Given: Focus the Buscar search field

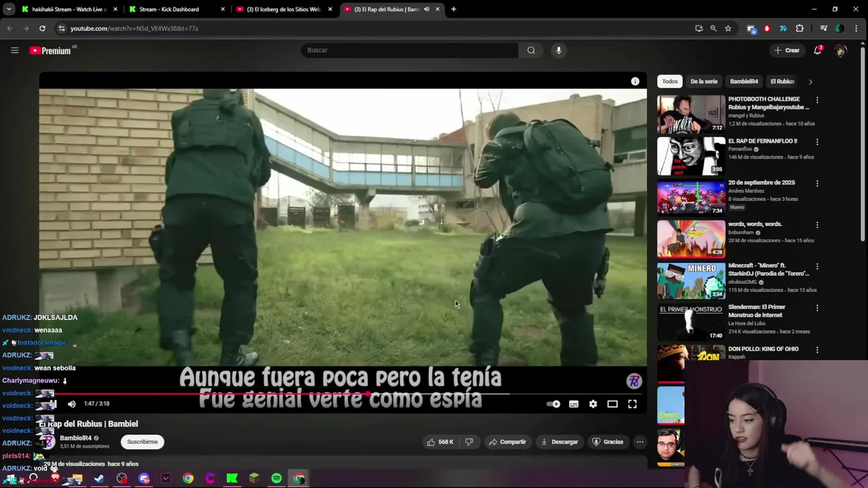Looking at the screenshot, I should pyautogui.click(x=410, y=50).
